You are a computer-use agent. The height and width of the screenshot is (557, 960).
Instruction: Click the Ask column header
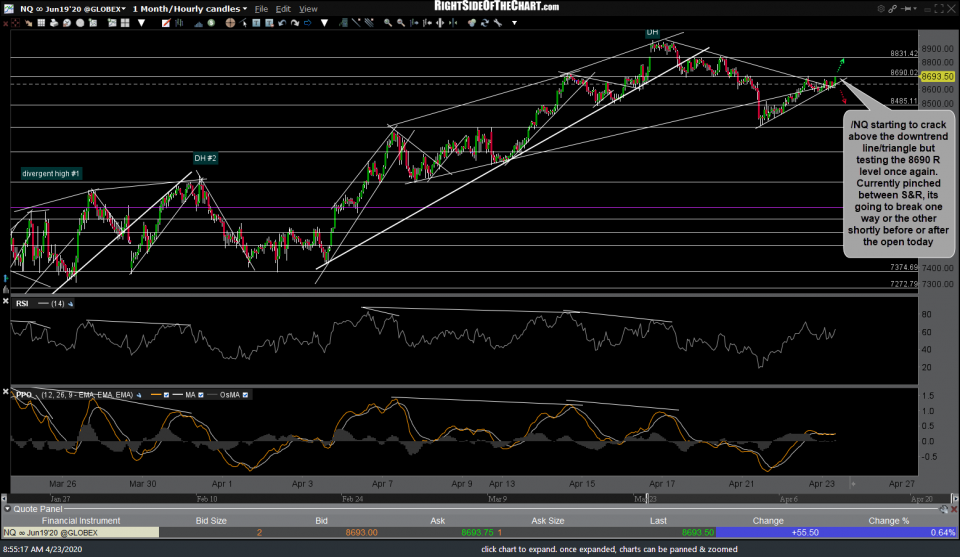coord(437,521)
